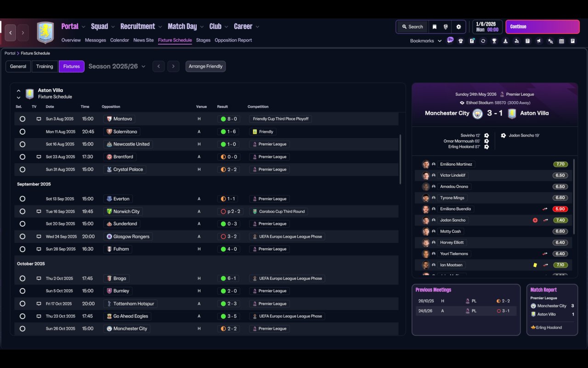The height and width of the screenshot is (368, 588).
Task: Select the Mantova fixture radio button
Action: [23, 119]
